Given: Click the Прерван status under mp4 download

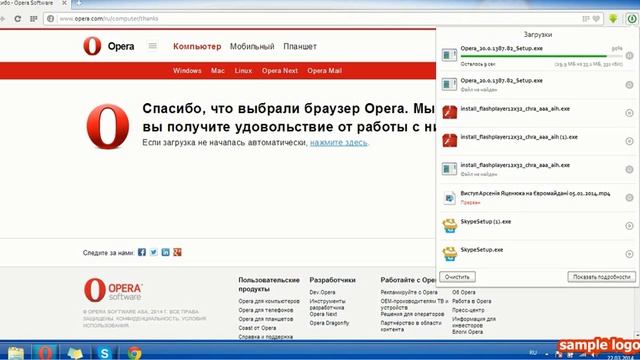Looking at the screenshot, I should point(471,202).
